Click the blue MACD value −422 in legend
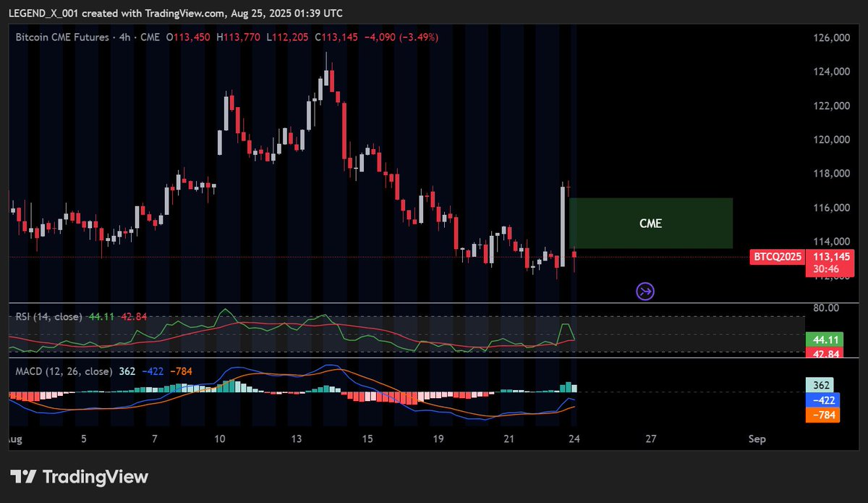868x503 pixels. pos(153,371)
